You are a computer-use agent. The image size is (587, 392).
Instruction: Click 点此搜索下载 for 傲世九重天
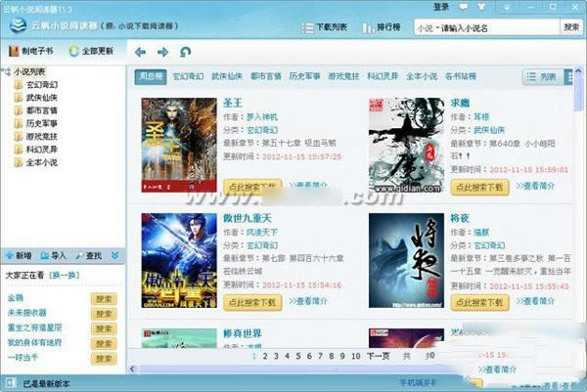(x=252, y=302)
